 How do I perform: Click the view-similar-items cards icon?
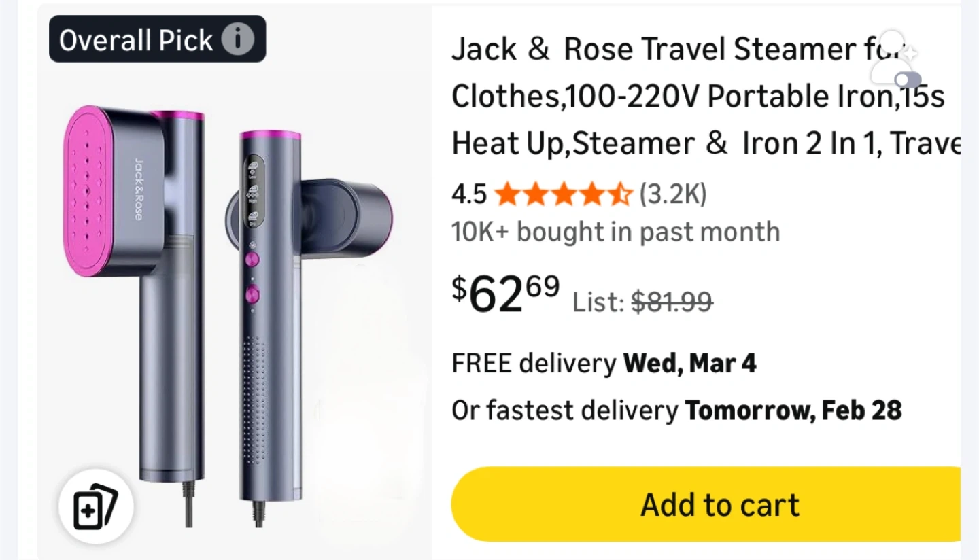[95, 508]
